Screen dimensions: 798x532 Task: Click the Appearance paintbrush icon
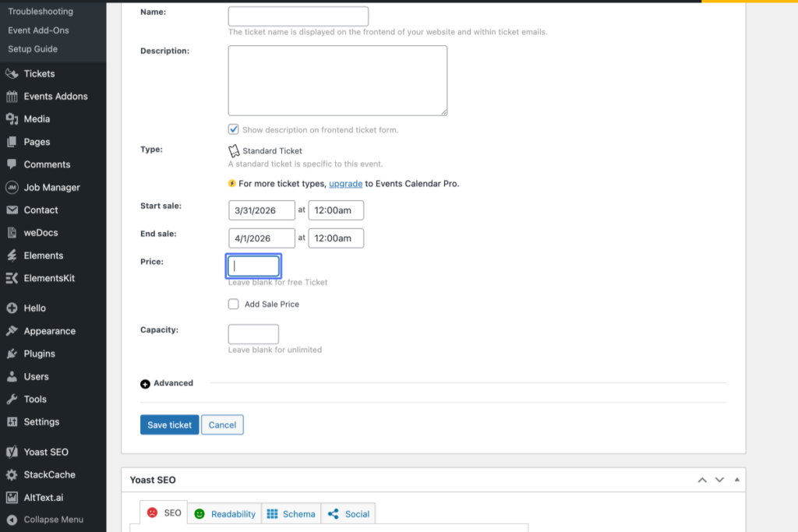point(12,331)
